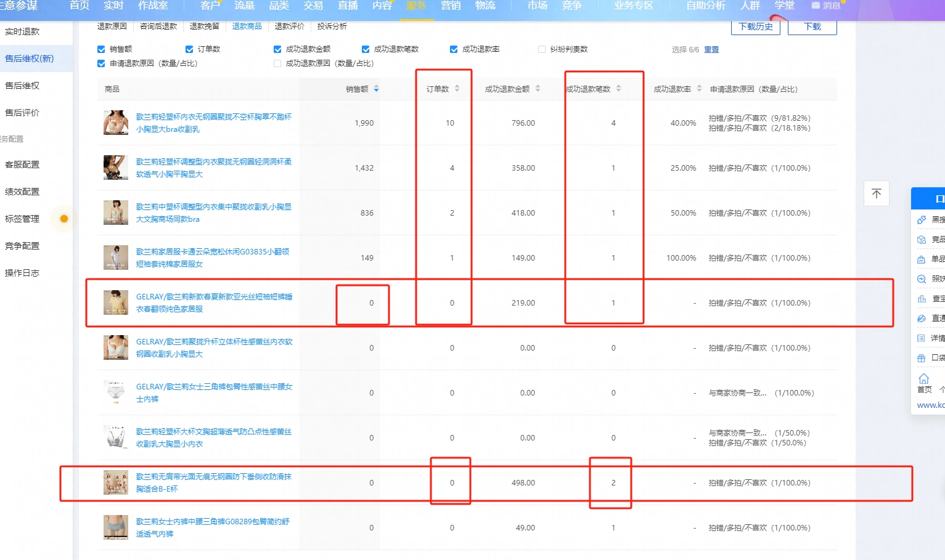Click the yellow pajama product thumbnail
Viewport: 945px width, 560px height.
point(116,302)
